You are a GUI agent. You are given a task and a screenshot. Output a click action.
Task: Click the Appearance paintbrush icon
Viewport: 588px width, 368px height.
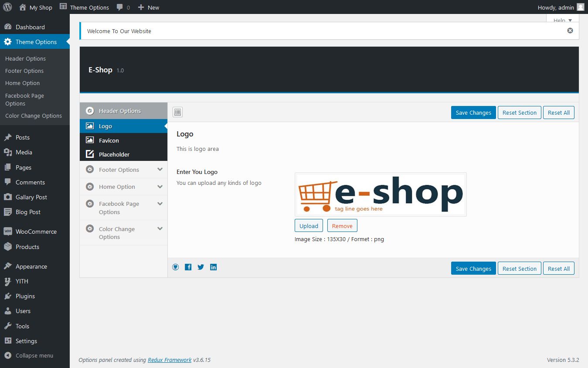point(8,266)
